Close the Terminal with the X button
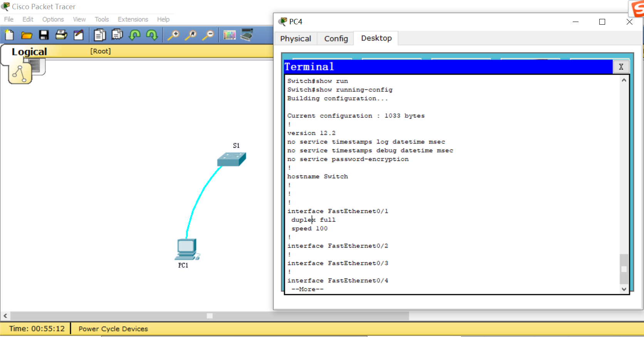This screenshot has height=337, width=644. tap(621, 67)
